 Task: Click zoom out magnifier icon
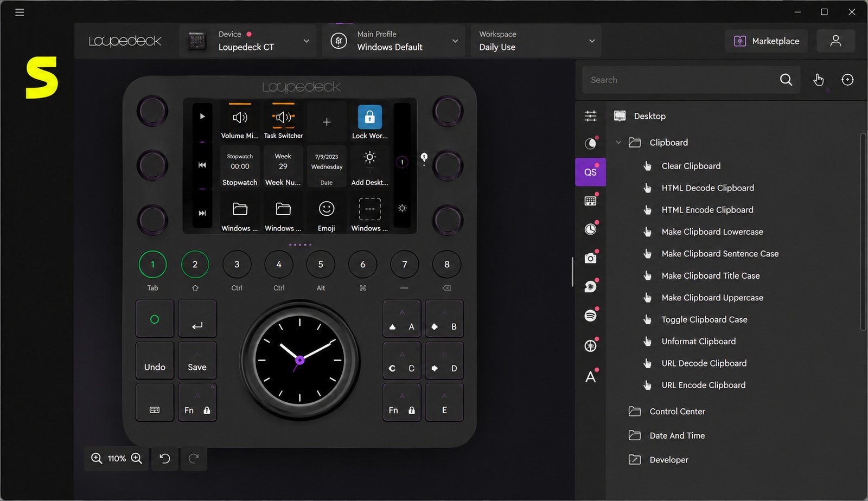(x=97, y=458)
